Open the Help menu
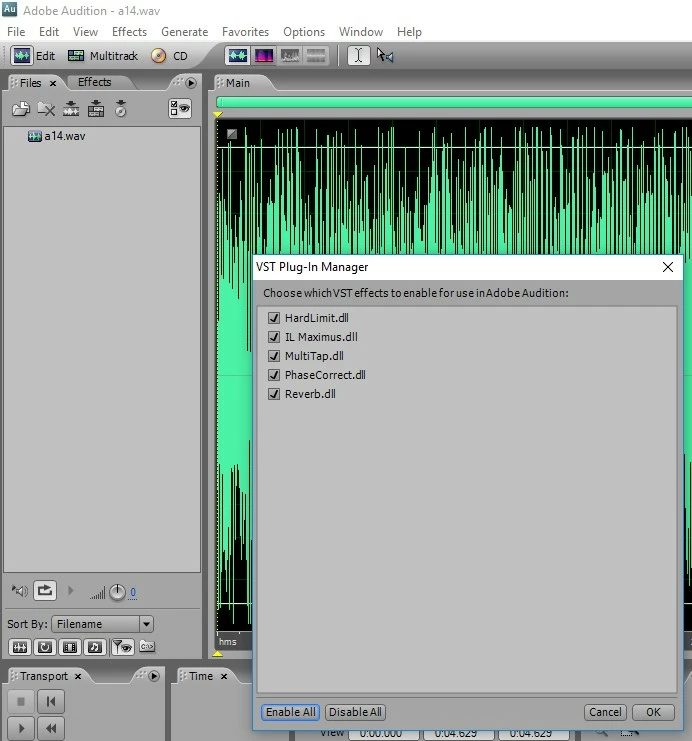The width and height of the screenshot is (692, 741). coord(409,32)
